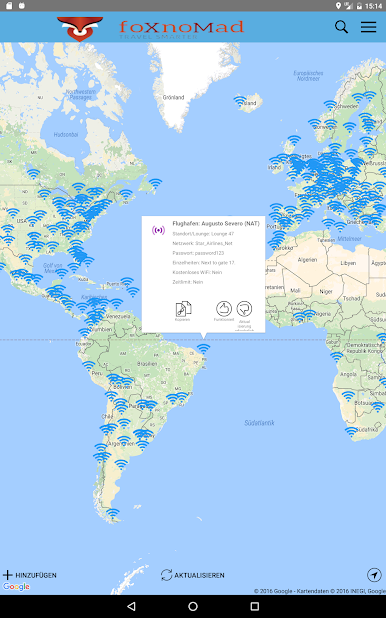Tap the Zeitlimit: Nein line
386x618 pixels.
click(188, 282)
